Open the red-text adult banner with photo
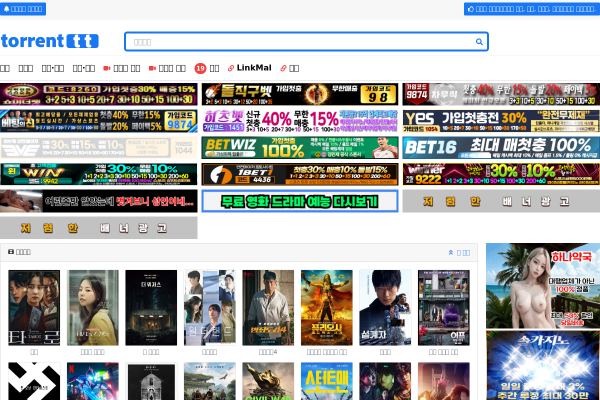 coord(99,201)
